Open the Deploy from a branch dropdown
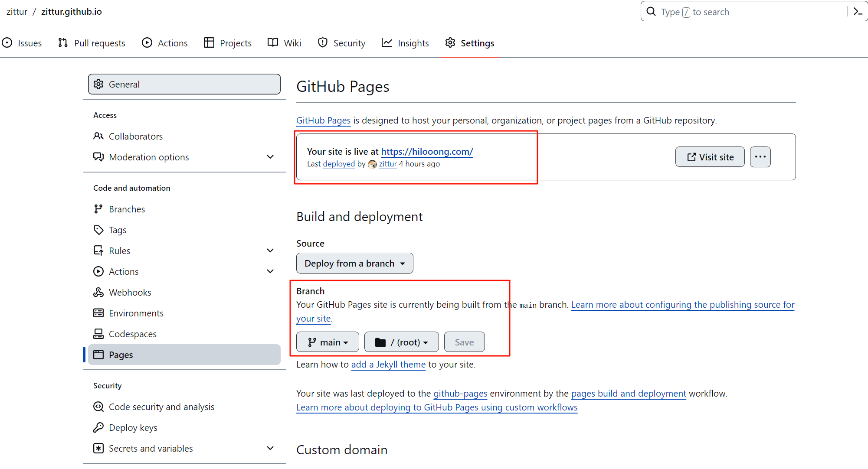This screenshot has width=868, height=469. pos(355,263)
